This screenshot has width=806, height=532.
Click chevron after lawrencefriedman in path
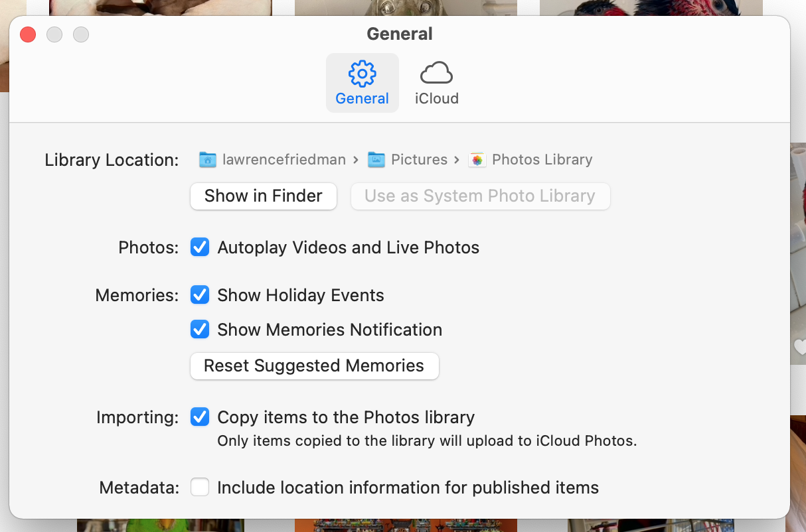(356, 160)
